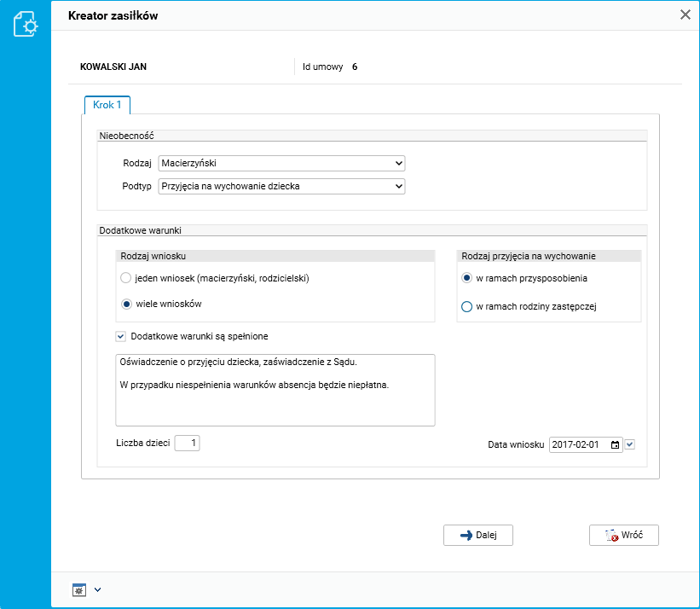Choose 'w ramach przysposobienia' option
This screenshot has width=700, height=609.
[466, 278]
